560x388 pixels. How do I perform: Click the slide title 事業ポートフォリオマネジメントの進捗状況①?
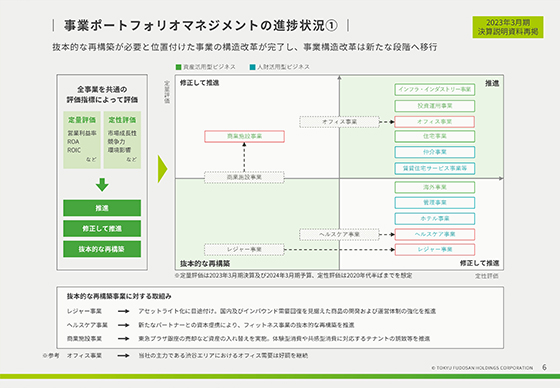coord(201,25)
